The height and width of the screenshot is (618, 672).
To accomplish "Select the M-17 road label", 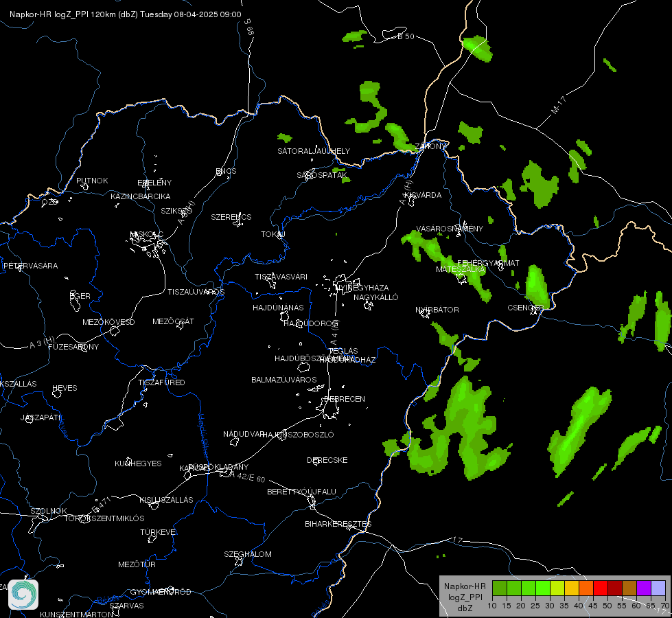I will tap(559, 105).
